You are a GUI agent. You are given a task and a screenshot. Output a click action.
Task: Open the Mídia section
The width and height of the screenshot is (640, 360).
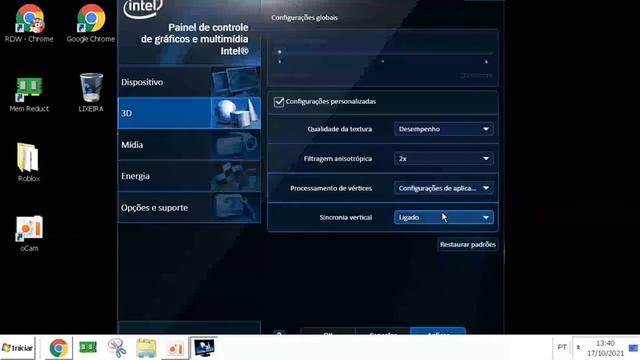point(189,145)
